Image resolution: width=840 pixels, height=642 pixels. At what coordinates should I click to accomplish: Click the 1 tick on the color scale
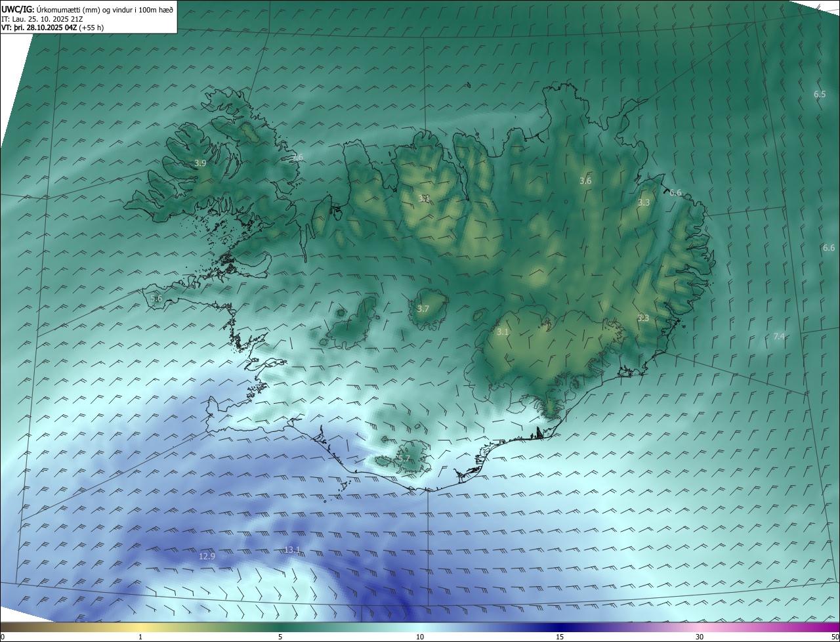click(x=140, y=637)
